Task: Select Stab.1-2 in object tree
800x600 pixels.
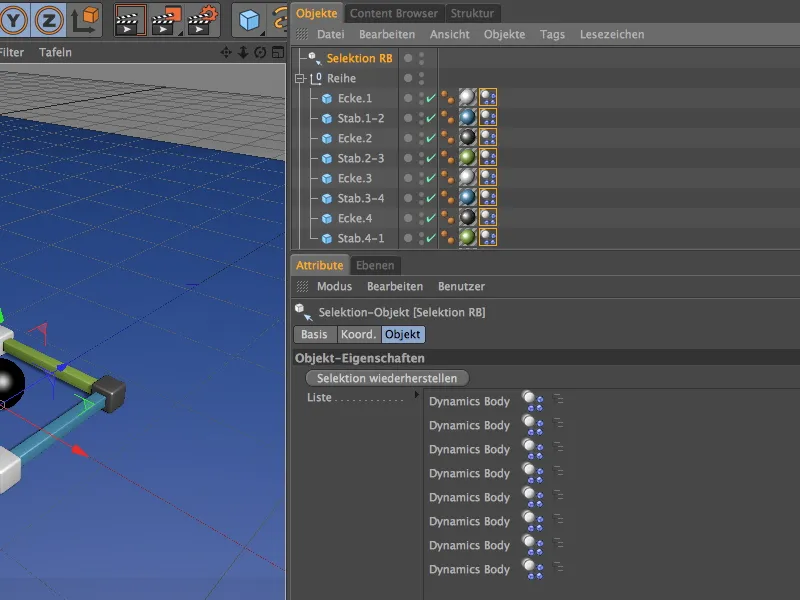Action: [361, 118]
